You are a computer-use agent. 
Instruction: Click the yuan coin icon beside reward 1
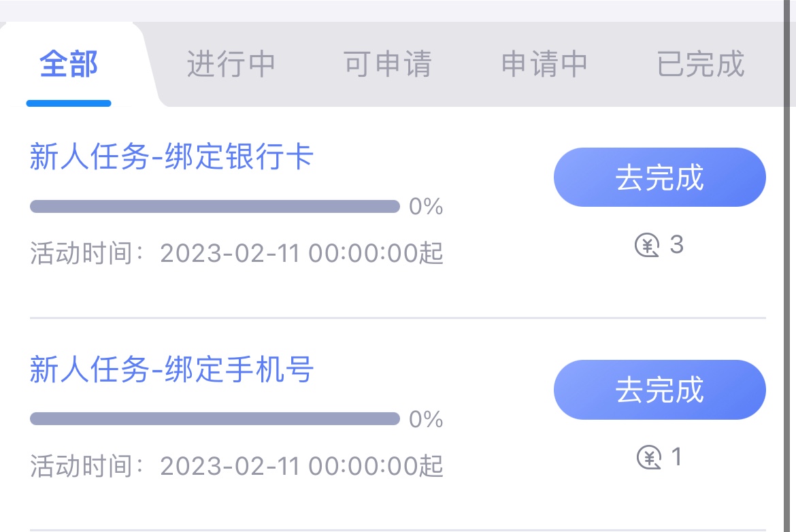tap(649, 457)
